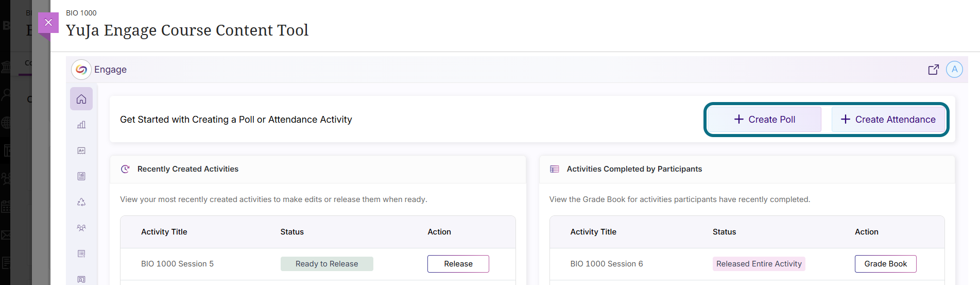Click the BIO 1000 course label
Image resolution: width=980 pixels, height=285 pixels.
pyautogui.click(x=81, y=13)
